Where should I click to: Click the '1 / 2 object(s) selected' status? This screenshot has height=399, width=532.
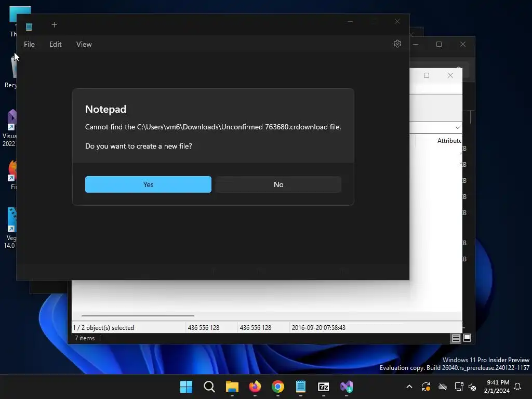103,328
